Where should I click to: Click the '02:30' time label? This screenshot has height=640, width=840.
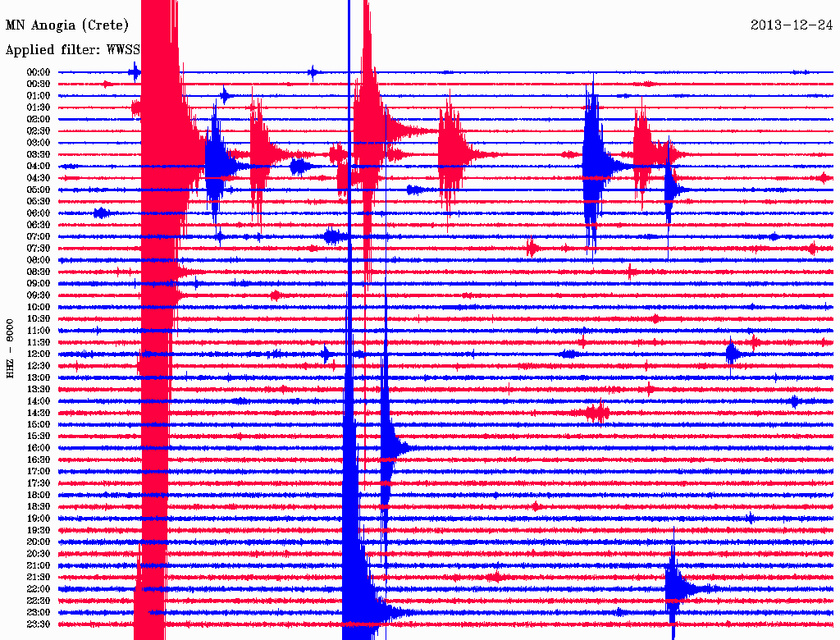point(39,130)
